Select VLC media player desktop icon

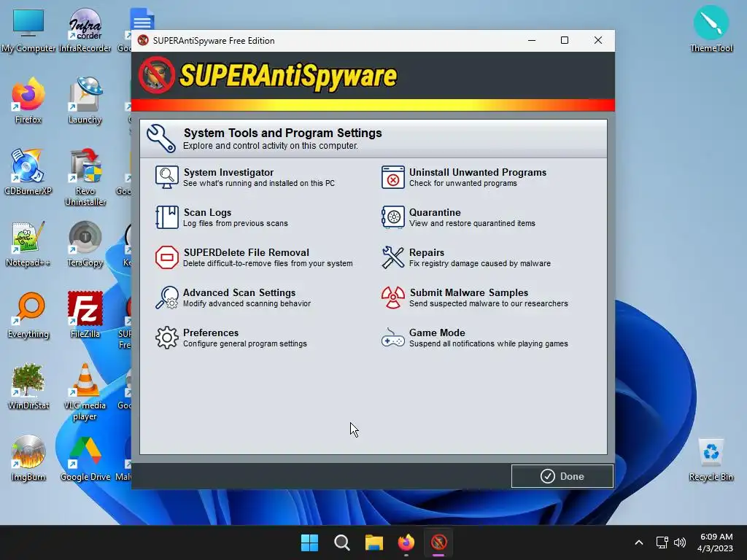point(85,392)
